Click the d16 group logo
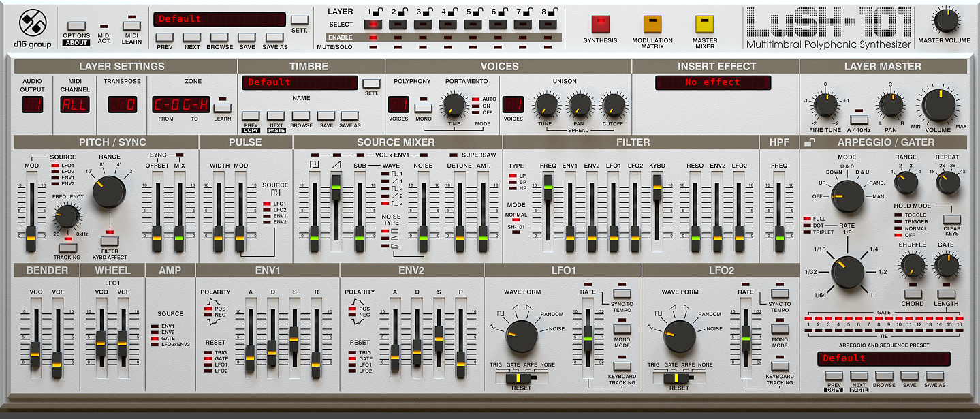Viewport: 980px width, 419px height. [x=31, y=25]
